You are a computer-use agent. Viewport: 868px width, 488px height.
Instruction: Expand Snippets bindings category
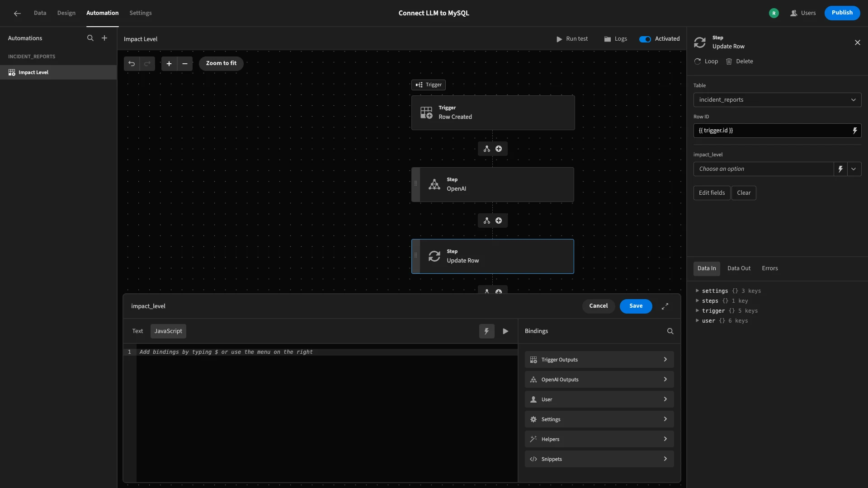click(x=599, y=459)
